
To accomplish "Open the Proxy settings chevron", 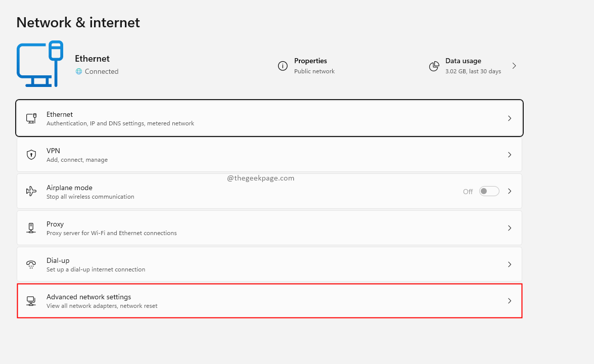I will tap(510, 227).
